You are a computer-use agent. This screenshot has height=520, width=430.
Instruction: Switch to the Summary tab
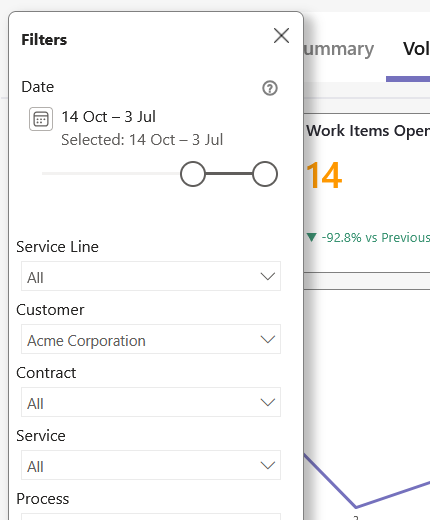tap(339, 49)
